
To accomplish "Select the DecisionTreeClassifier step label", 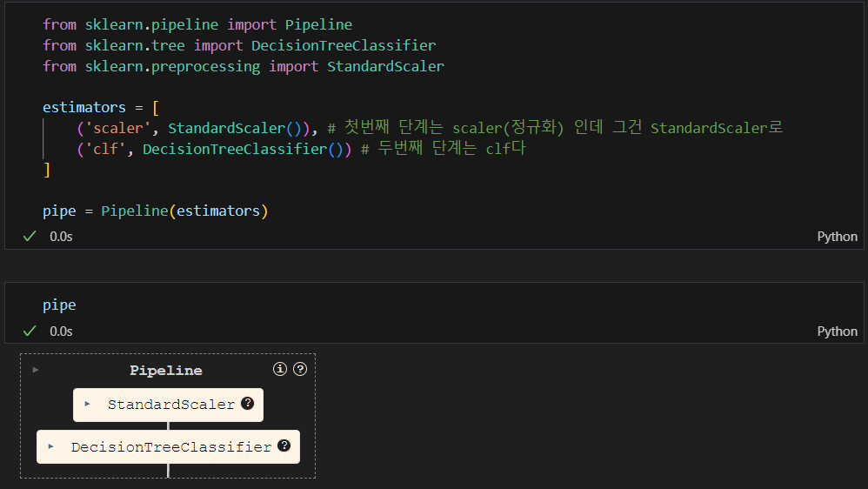I will (x=171, y=447).
